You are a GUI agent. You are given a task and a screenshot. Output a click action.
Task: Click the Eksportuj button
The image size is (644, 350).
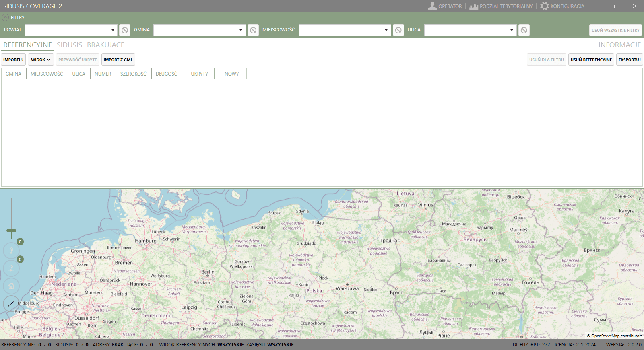pos(630,60)
